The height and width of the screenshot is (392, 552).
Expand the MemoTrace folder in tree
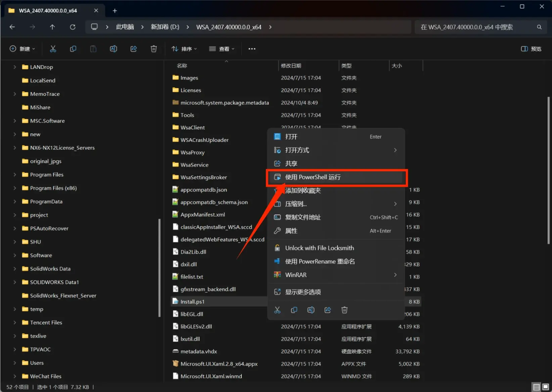(14, 94)
